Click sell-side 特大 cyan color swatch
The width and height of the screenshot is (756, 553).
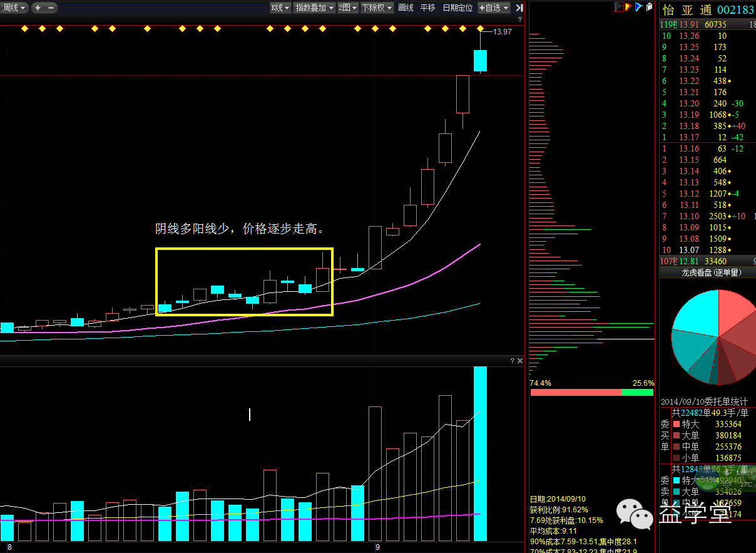coord(676,480)
